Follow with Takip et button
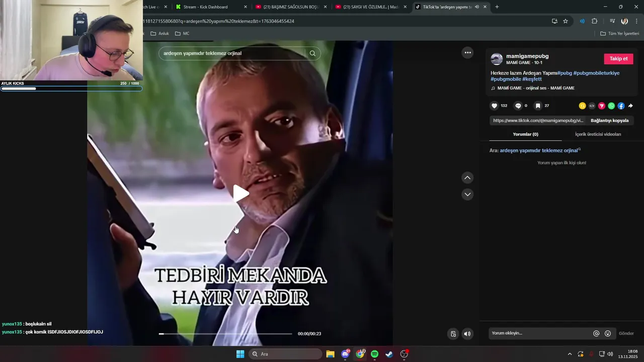 [618, 59]
